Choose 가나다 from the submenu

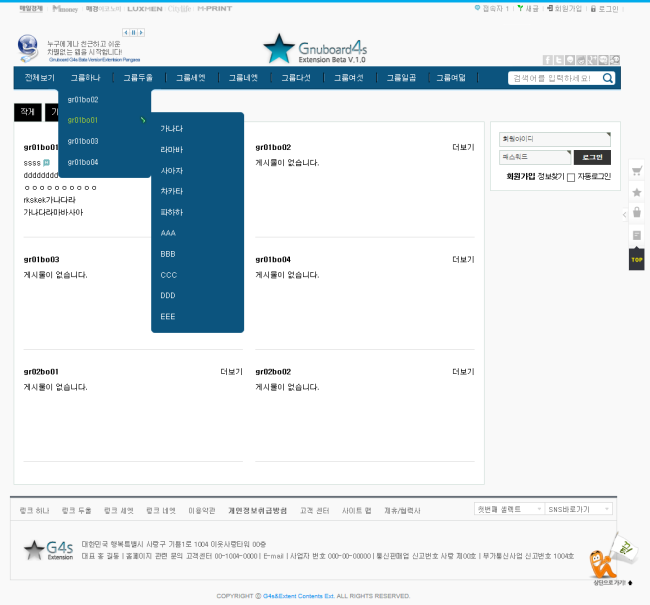(172, 129)
